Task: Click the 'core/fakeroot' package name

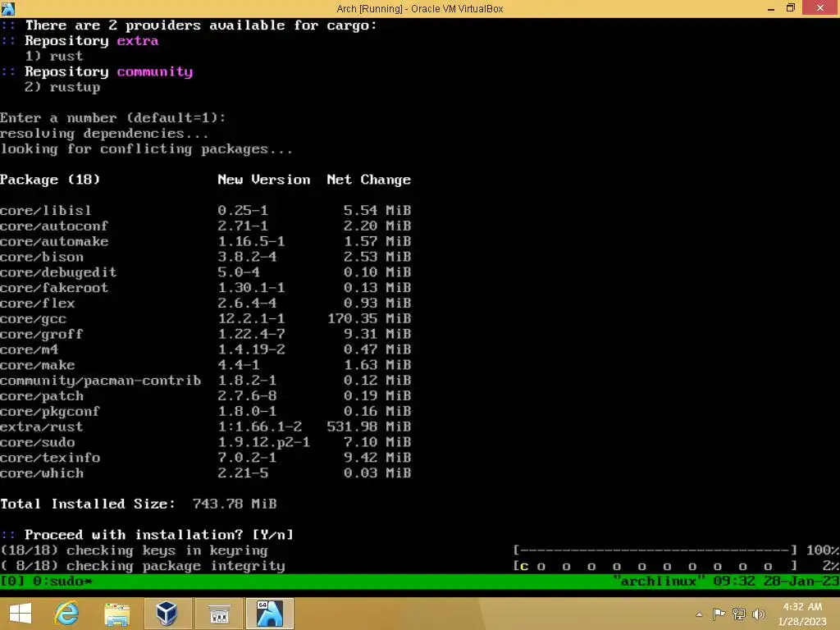Action: pyautogui.click(x=53, y=288)
